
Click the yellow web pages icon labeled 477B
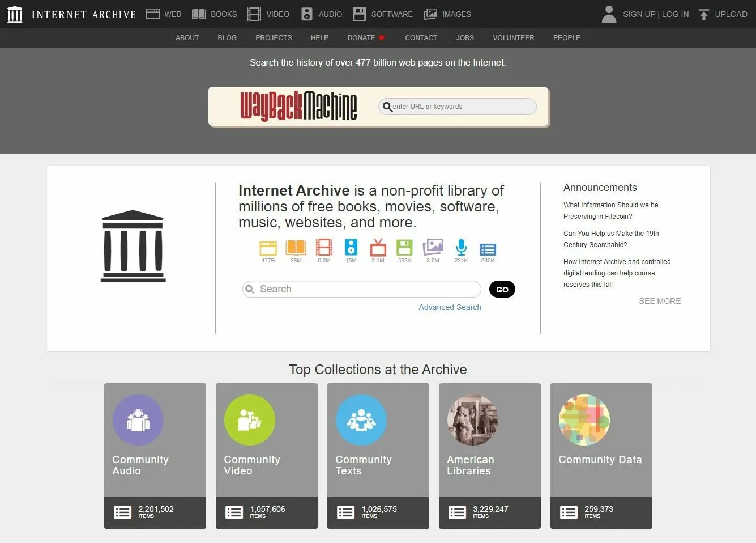pyautogui.click(x=268, y=248)
